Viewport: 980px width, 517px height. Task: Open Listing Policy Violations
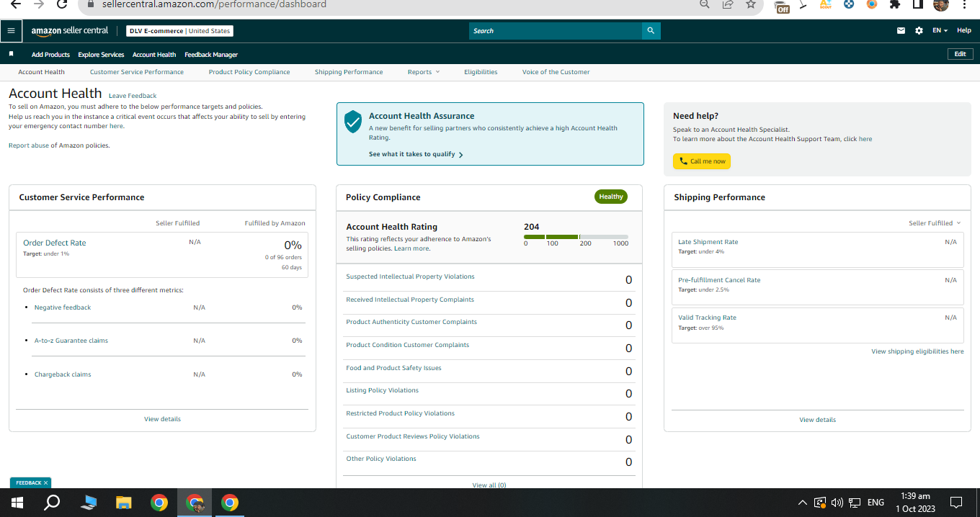coord(382,390)
